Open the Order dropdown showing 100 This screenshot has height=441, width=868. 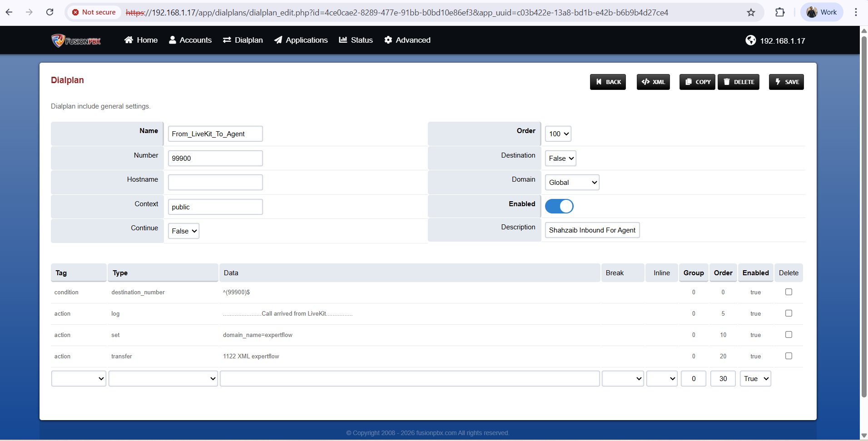(558, 134)
